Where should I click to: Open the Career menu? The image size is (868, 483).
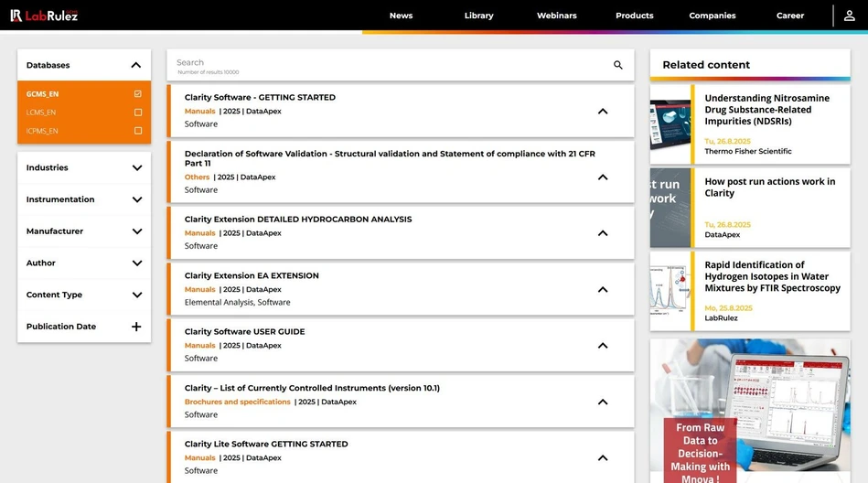click(790, 16)
